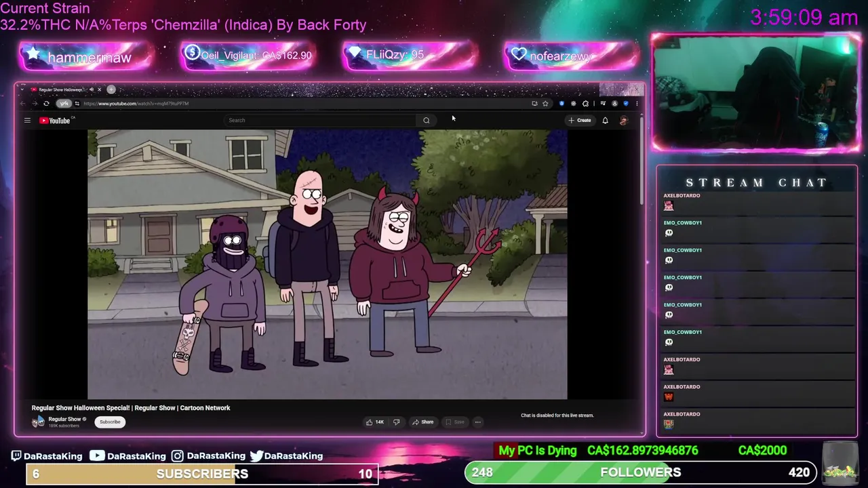The image size is (868, 488).
Task: Click the top AXELBOTARDO chat message
Action: click(x=756, y=202)
